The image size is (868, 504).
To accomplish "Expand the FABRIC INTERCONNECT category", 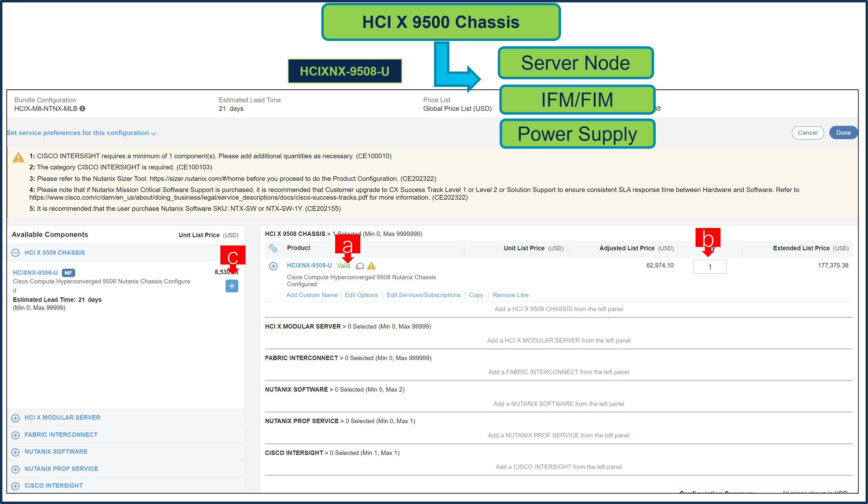I will pyautogui.click(x=15, y=435).
